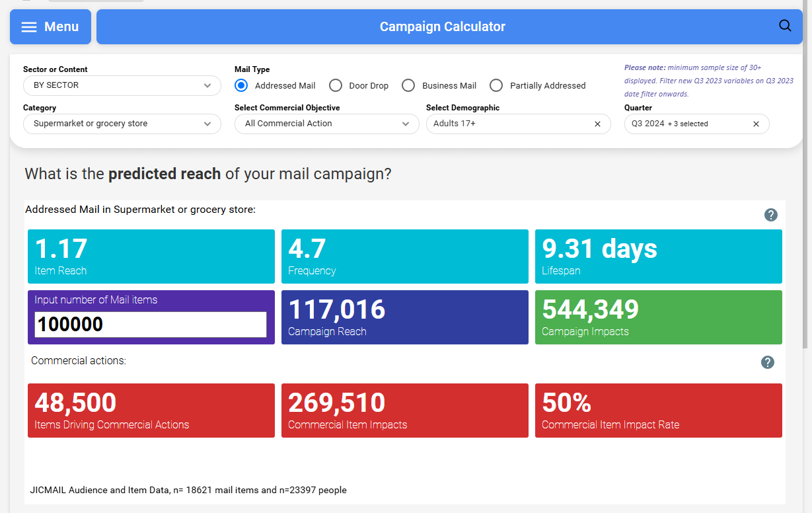Viewport: 812px width, 513px height.
Task: Expand the Sector or Content dropdown
Action: click(122, 85)
